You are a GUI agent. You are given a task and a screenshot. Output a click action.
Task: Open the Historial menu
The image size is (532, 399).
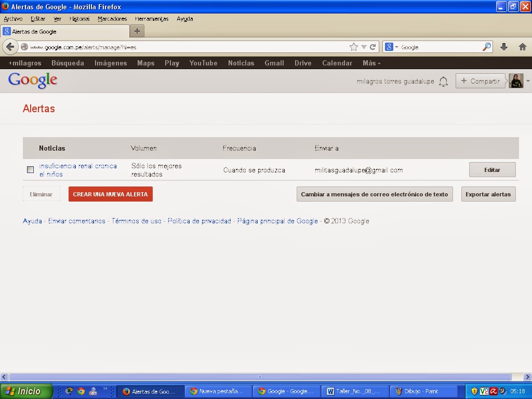coord(79,19)
